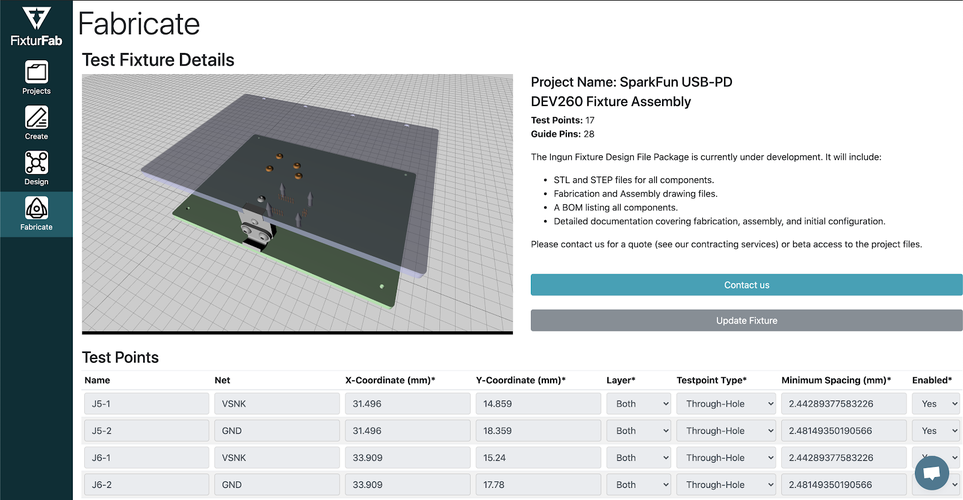Click the Test Points: 17 label
Viewport: 963px width, 500px height.
point(563,120)
